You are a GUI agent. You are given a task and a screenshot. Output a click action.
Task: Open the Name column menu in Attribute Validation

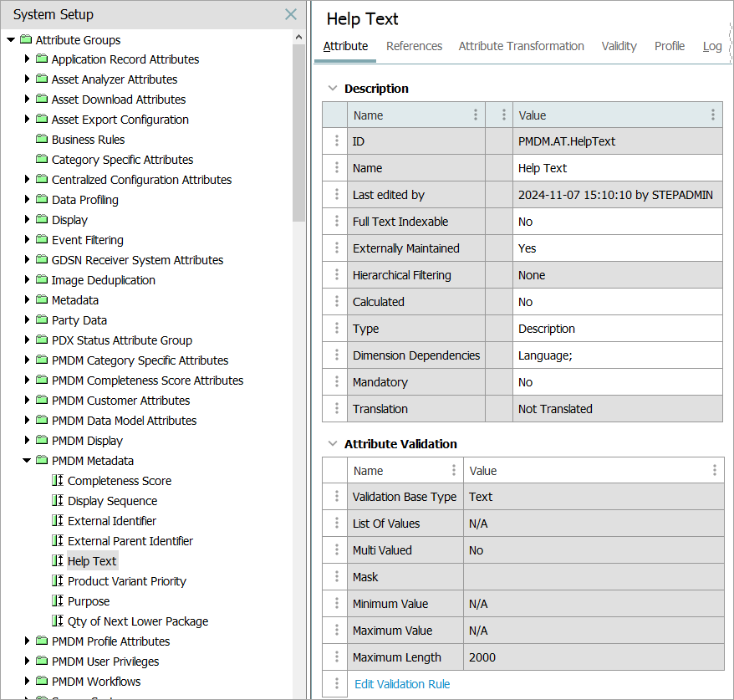pyautogui.click(x=454, y=471)
